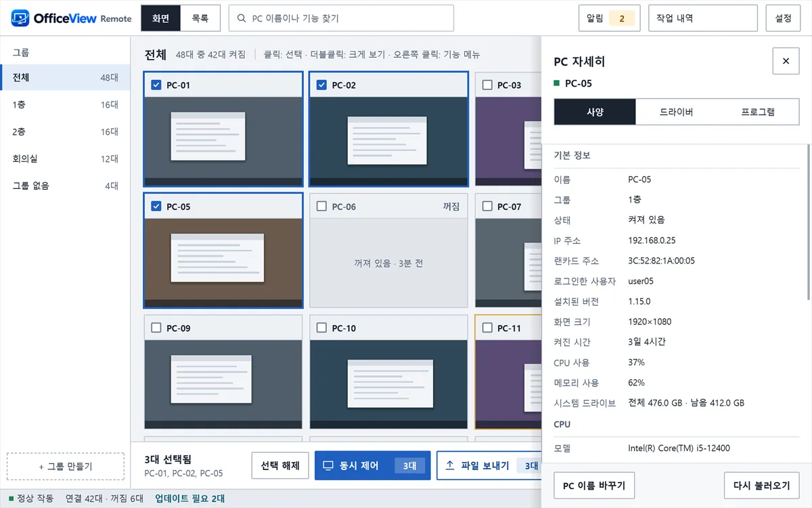Click the PC-01 screen thumbnail
The width and height of the screenshot is (812, 508).
[x=223, y=141]
